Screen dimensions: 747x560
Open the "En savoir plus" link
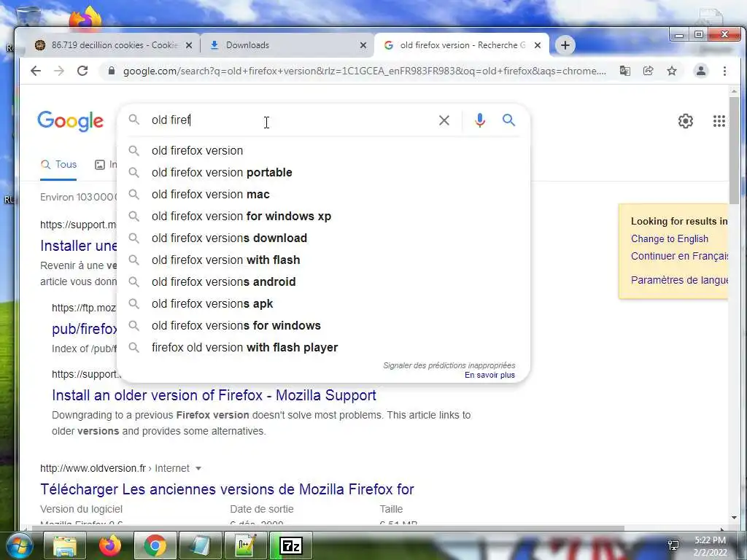[x=489, y=376]
